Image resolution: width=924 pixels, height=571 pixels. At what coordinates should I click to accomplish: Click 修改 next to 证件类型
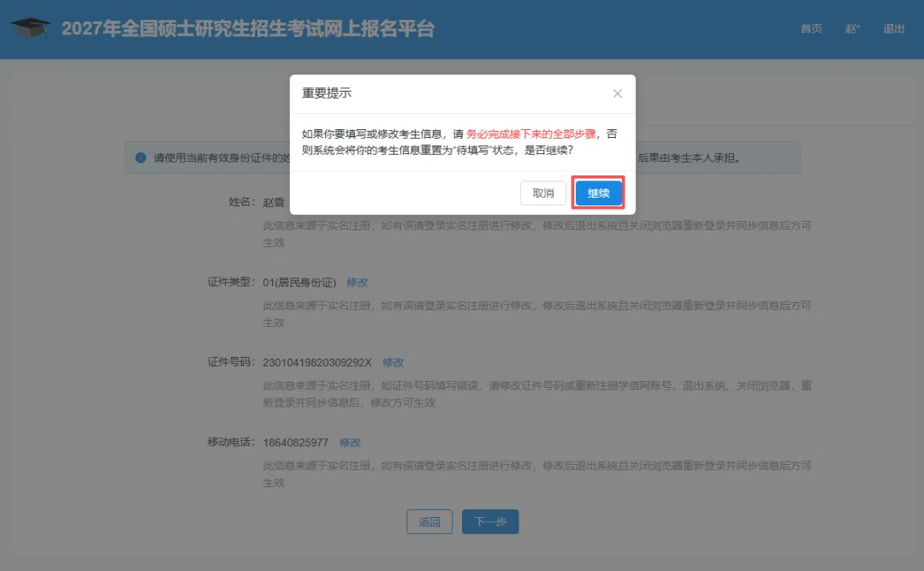(357, 282)
